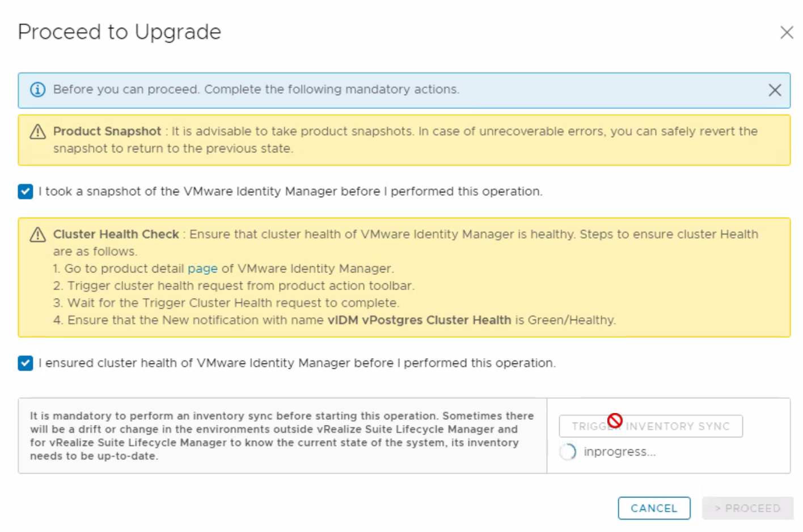Click the mandatory inventory sync description paragraph
Viewport: 803px width, 532px height.
[282, 436]
